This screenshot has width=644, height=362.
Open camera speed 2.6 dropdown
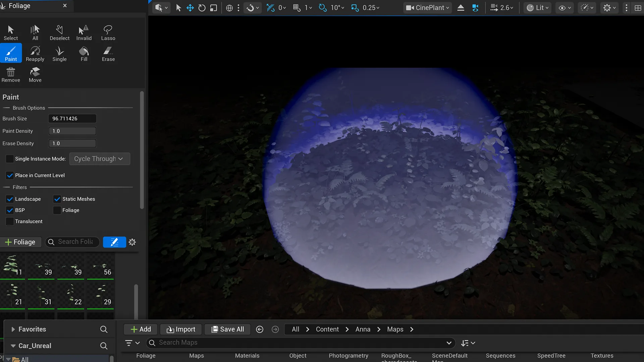502,8
